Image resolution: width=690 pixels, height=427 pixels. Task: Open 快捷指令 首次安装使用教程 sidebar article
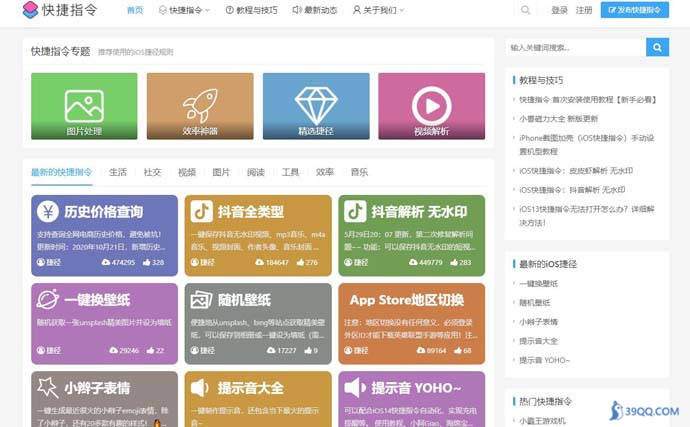587,100
